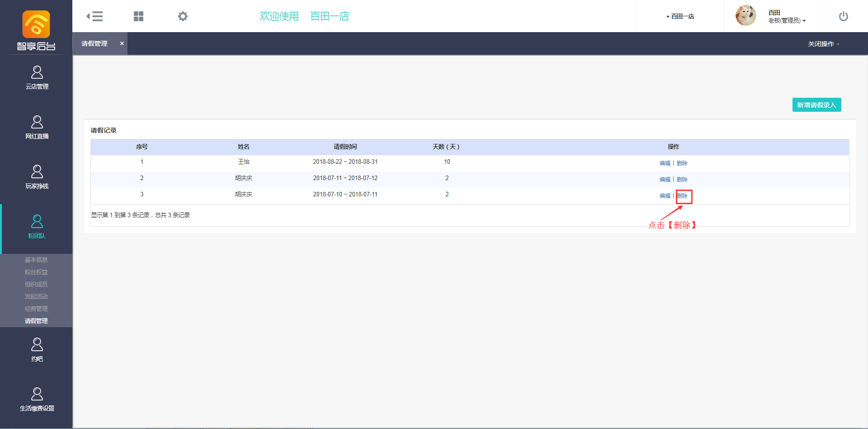The width and height of the screenshot is (868, 429).
Task: Click the date cell 2018-07-11 ~ 2018-07-12
Action: pos(345,178)
